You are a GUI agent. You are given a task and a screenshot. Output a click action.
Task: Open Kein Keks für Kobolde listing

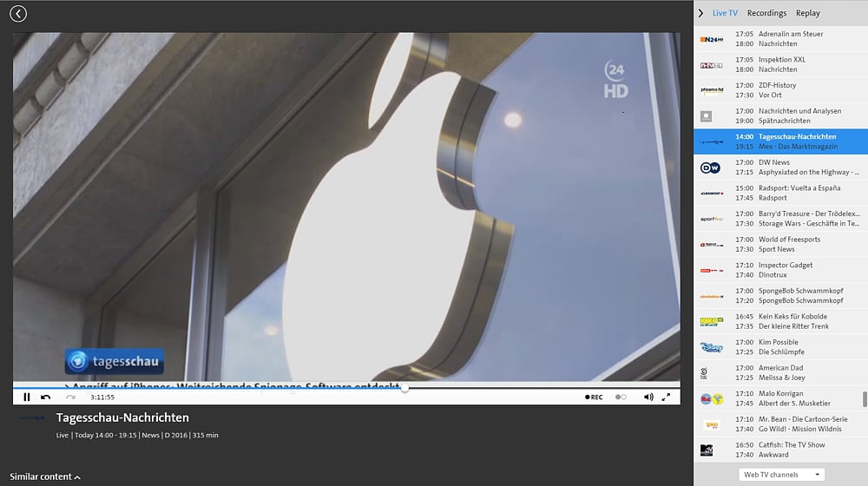point(792,317)
